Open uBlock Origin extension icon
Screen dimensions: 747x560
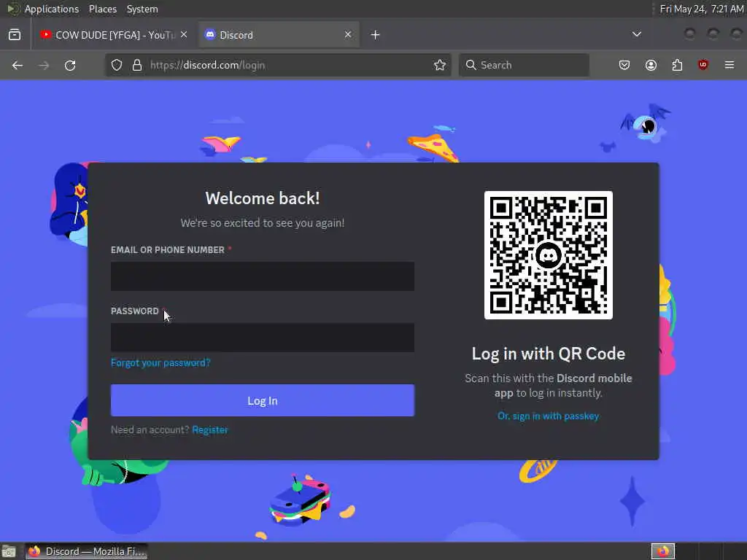[x=703, y=65]
